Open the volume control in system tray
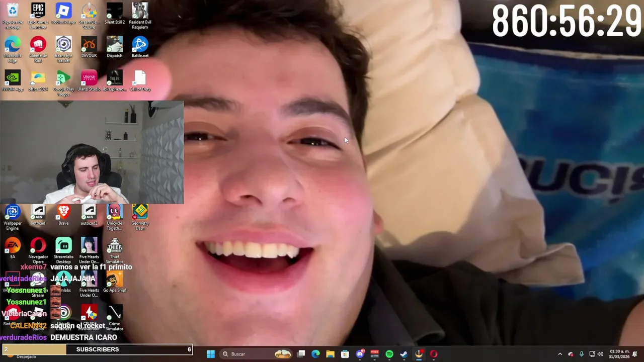The width and height of the screenshot is (644, 362). click(x=600, y=354)
